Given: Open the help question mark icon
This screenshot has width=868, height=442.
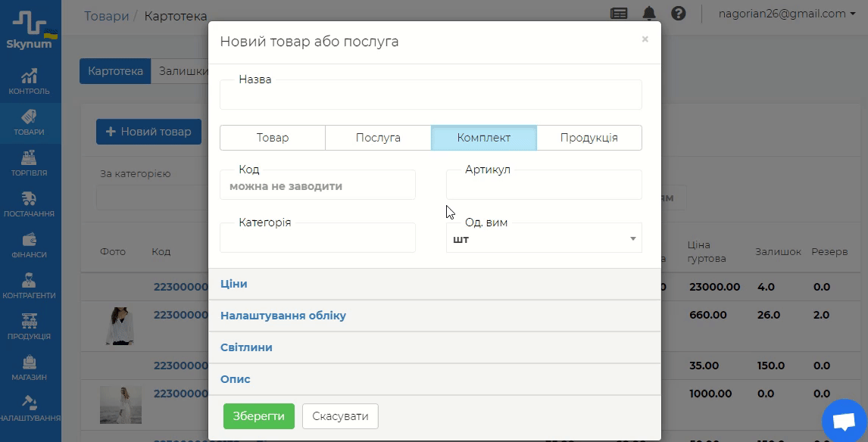Looking at the screenshot, I should [678, 14].
